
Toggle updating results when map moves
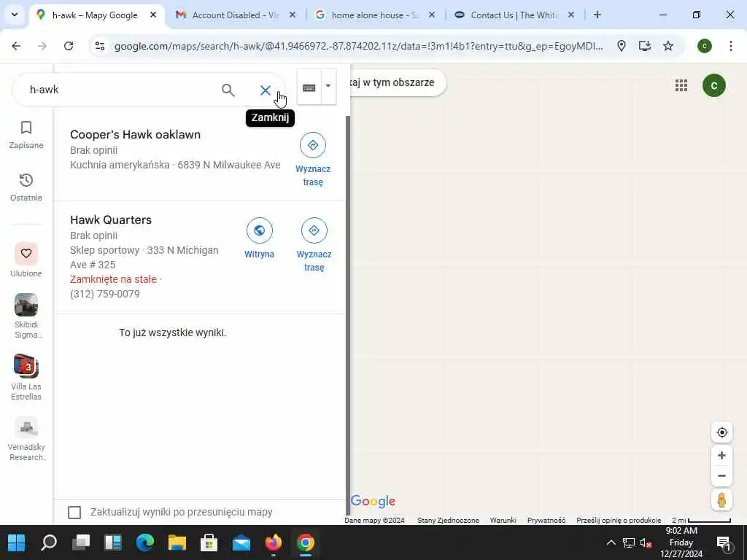coord(74,513)
